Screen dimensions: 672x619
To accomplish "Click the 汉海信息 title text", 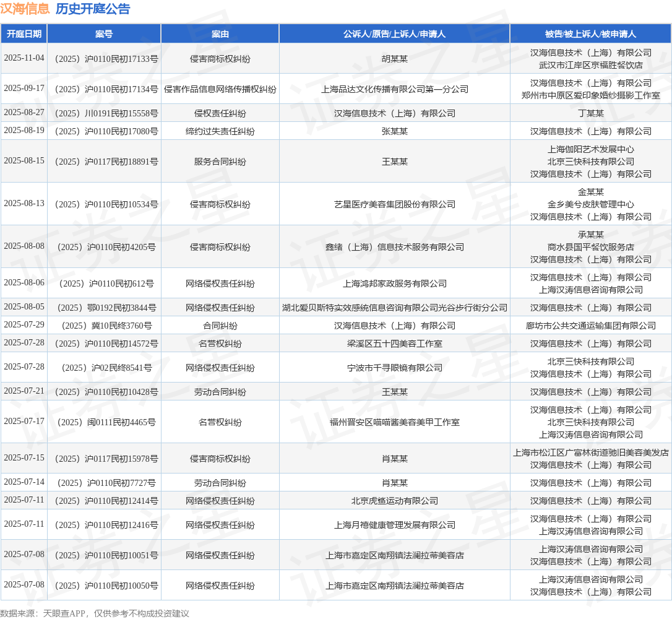I will point(25,9).
